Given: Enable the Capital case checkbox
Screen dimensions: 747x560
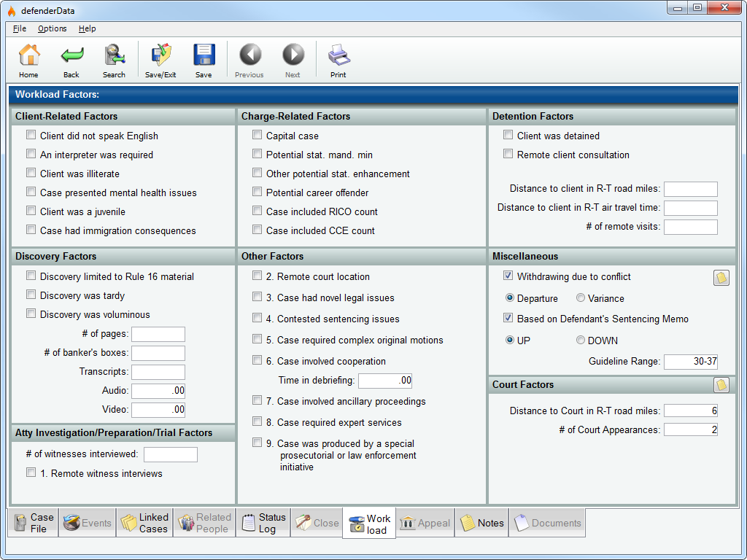Looking at the screenshot, I should (258, 135).
